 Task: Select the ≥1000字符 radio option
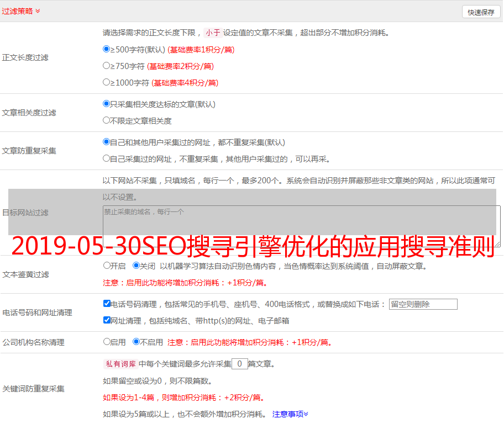pyautogui.click(x=107, y=82)
